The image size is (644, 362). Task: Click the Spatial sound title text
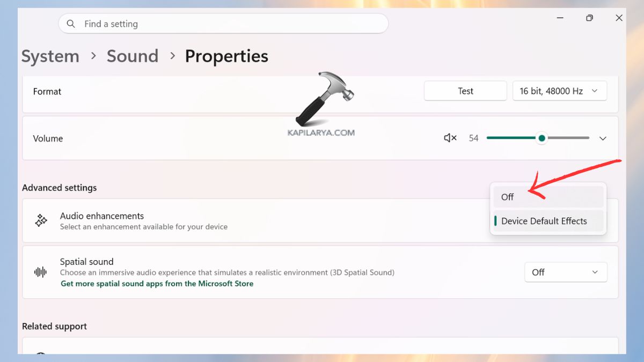coord(87,262)
